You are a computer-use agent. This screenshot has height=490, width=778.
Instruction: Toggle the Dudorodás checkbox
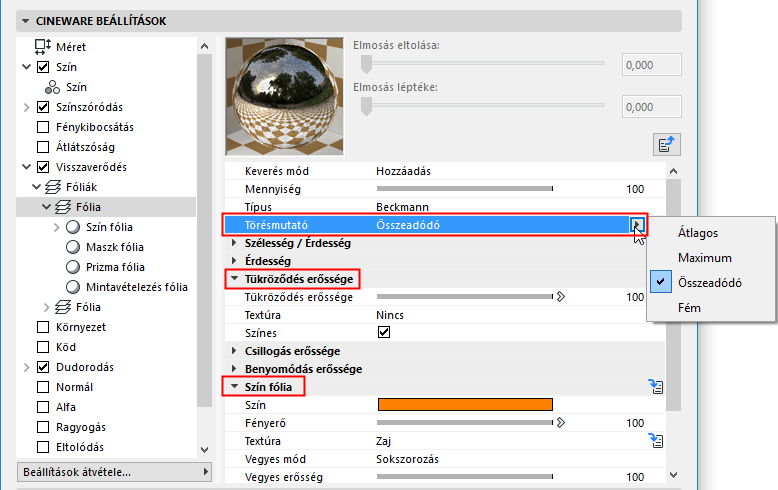tap(43, 367)
